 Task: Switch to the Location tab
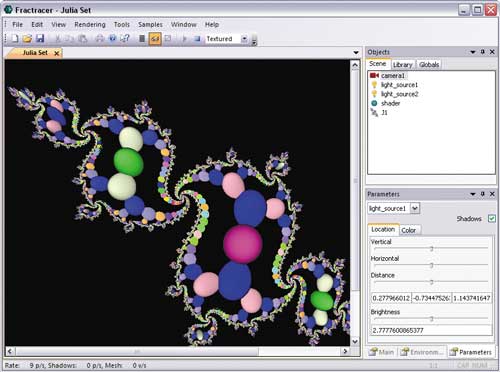[x=383, y=229]
